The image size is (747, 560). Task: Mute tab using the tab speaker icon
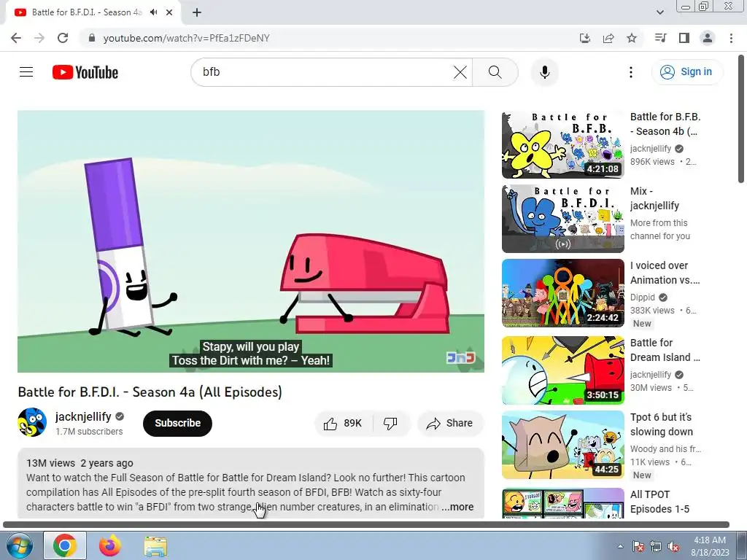[x=153, y=12]
